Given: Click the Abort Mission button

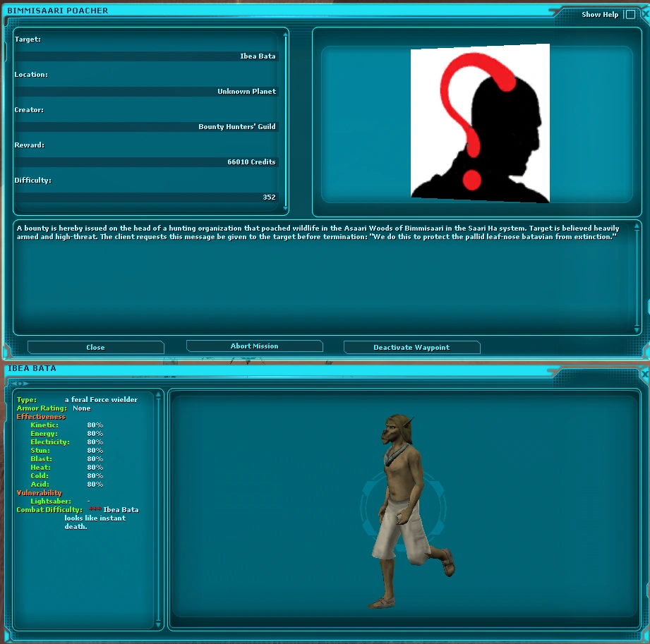Looking at the screenshot, I should click(x=255, y=346).
